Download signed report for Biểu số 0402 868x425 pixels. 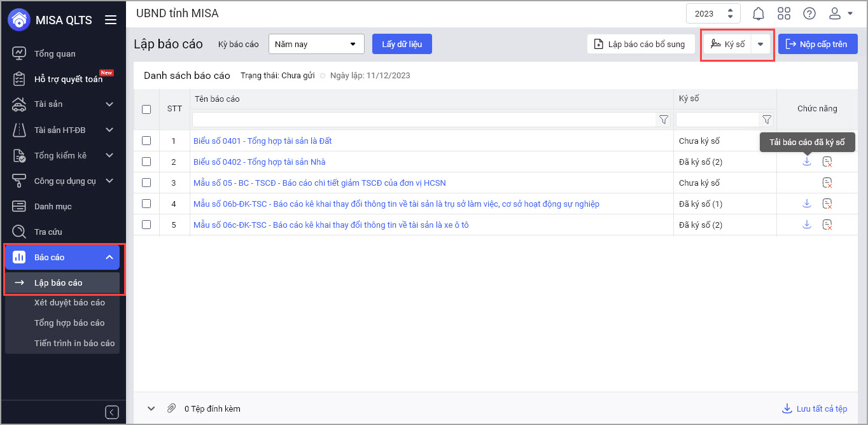click(807, 162)
